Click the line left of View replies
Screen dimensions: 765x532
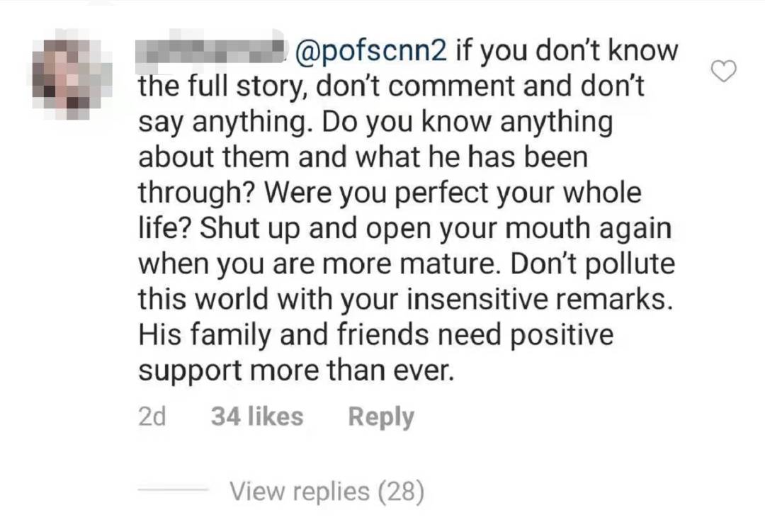pos(172,490)
